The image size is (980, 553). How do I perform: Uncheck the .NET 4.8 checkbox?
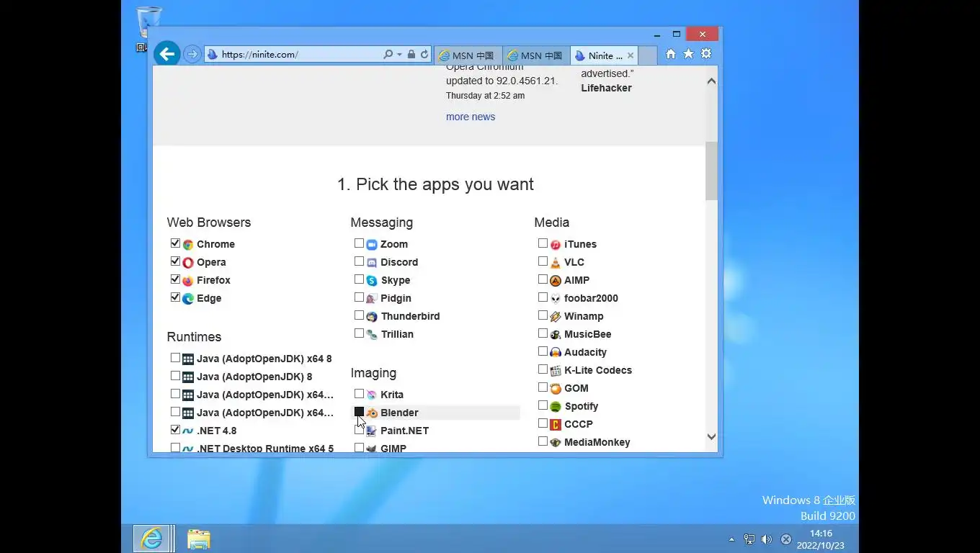coord(175,430)
